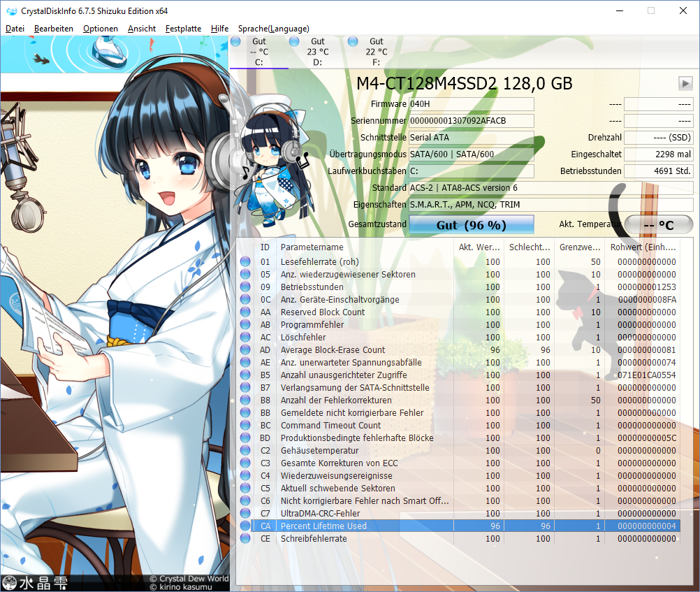Image resolution: width=700 pixels, height=592 pixels.
Task: Click the Übertragungsmodus SATA/600 field
Action: tap(472, 154)
